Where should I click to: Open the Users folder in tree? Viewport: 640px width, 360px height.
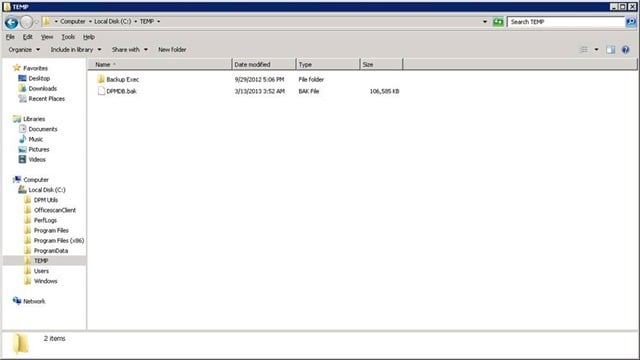(x=41, y=271)
